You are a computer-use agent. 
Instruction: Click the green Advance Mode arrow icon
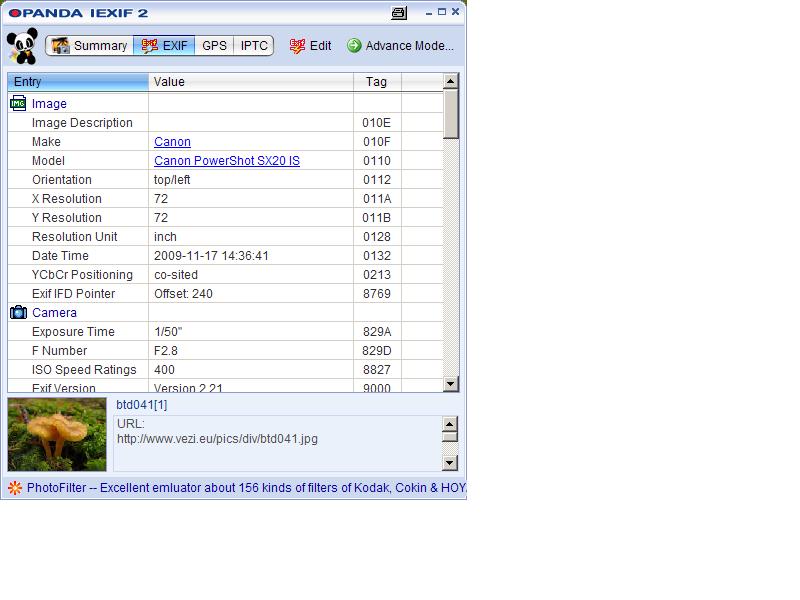(354, 46)
